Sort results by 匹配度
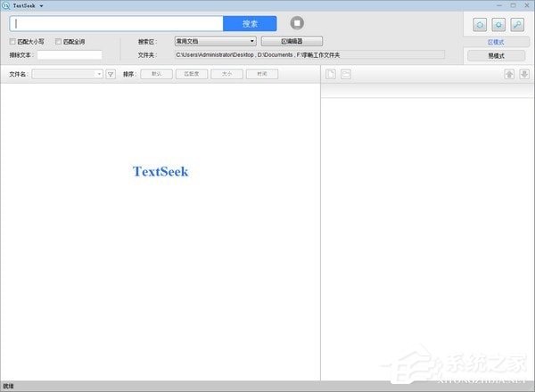535x392 pixels. pos(192,74)
